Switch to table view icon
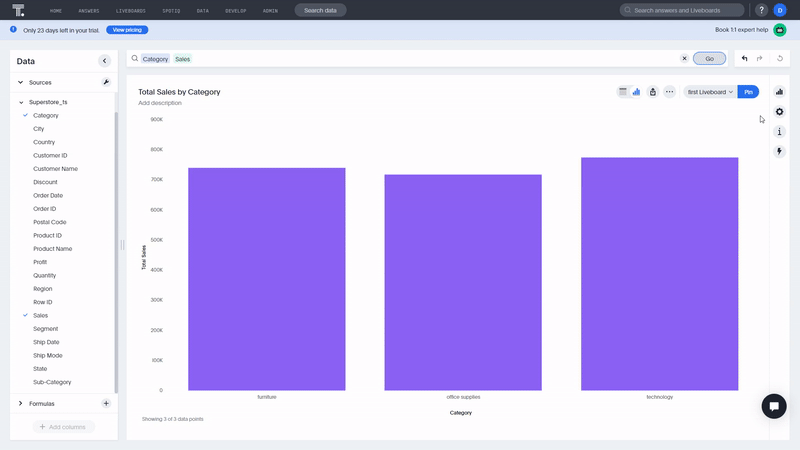 pos(622,92)
